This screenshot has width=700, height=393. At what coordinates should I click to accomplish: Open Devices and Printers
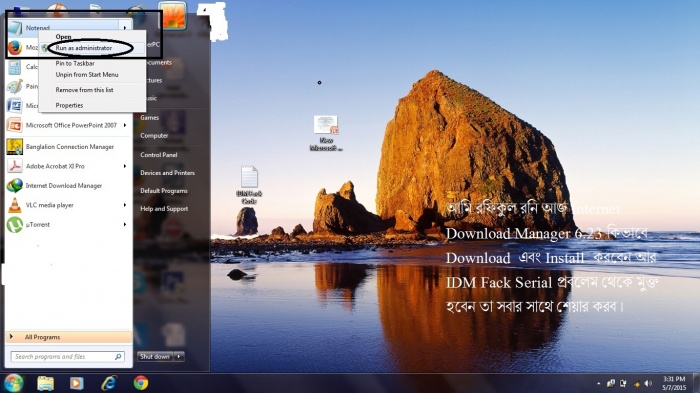[167, 173]
